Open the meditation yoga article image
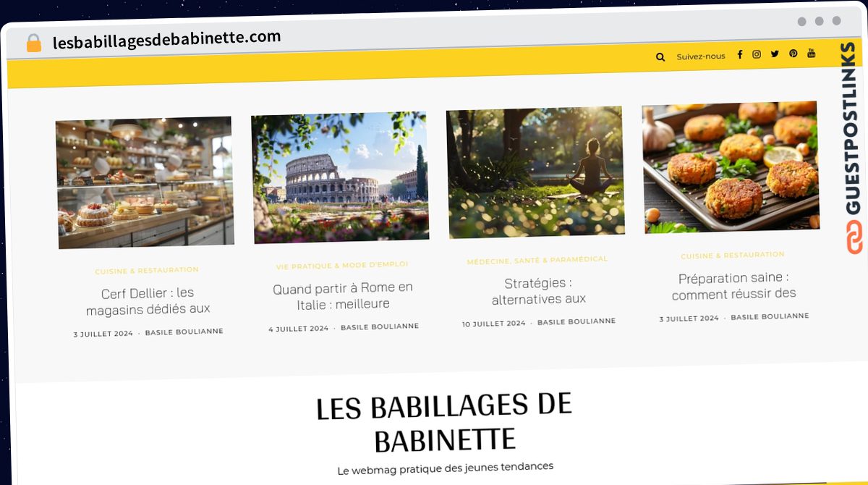This screenshot has height=485, width=868. click(535, 172)
